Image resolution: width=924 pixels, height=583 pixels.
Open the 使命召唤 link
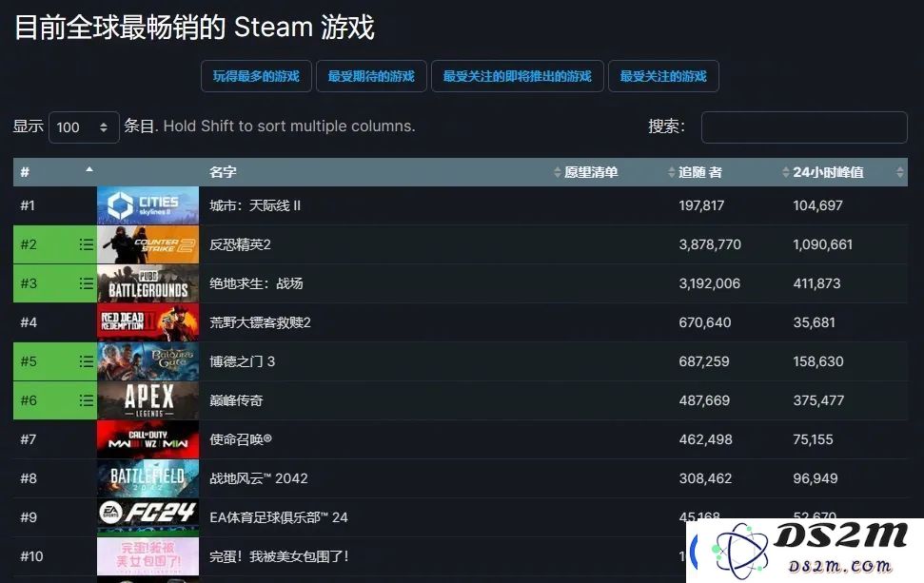pyautogui.click(x=241, y=439)
